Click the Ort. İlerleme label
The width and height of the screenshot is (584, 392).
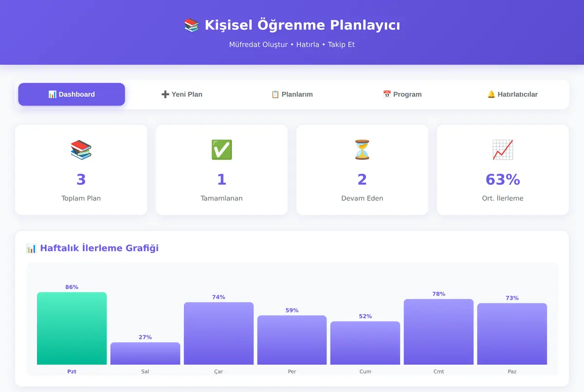503,198
